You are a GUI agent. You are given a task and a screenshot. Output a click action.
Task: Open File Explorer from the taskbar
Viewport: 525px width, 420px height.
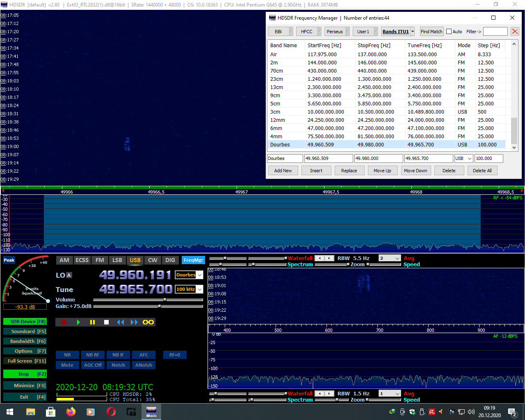[30, 412]
